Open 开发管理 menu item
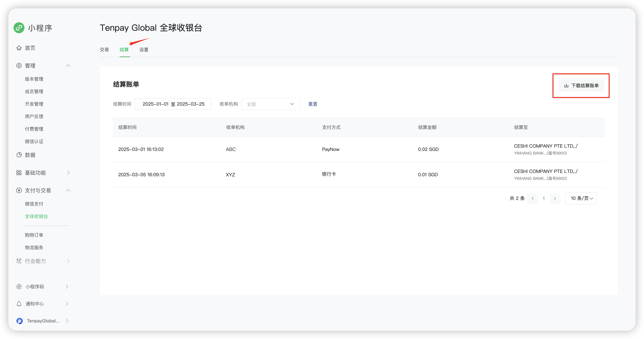This screenshot has width=644, height=339. (x=34, y=104)
